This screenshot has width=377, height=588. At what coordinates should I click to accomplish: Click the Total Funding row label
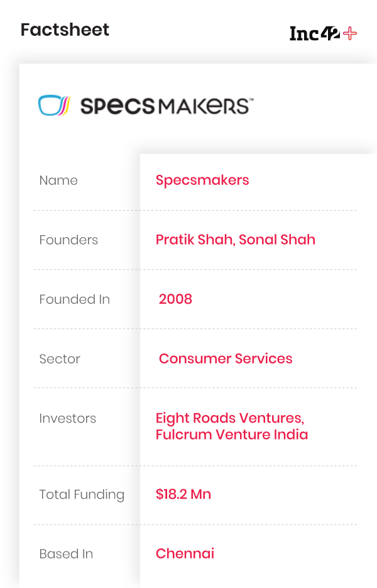click(x=82, y=495)
